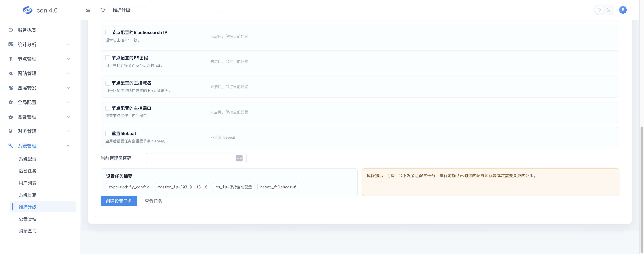This screenshot has height=254, width=644.
Task: Click the 风险提示 warning label
Action: pos(375,176)
